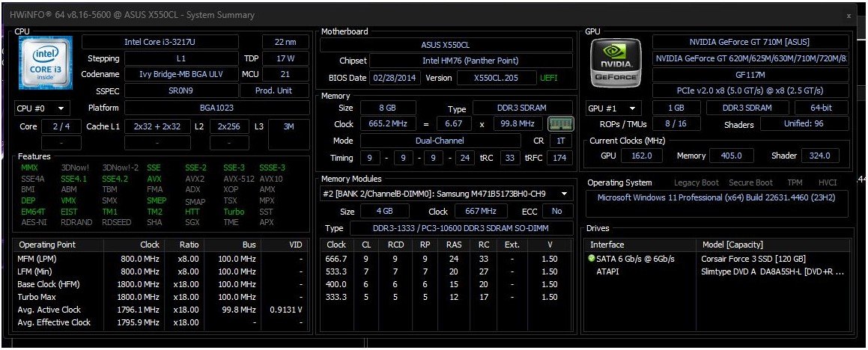Click the VMX feature flag
Screen dimensions: 868x350
[x=69, y=200]
